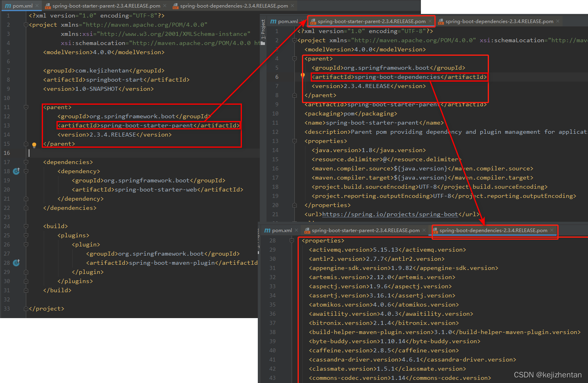
Task: Collapse properties block at line 28 in dependencies pom
Action: (x=292, y=240)
